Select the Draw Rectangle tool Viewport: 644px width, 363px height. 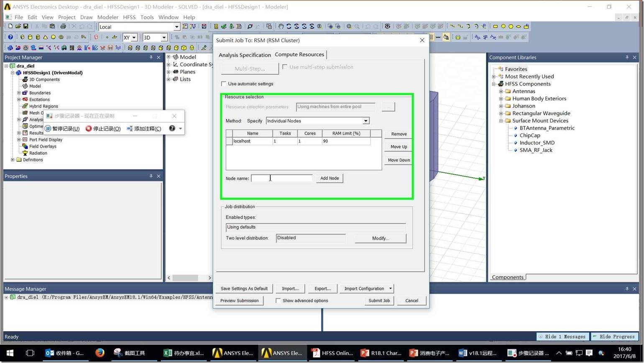pos(495,26)
